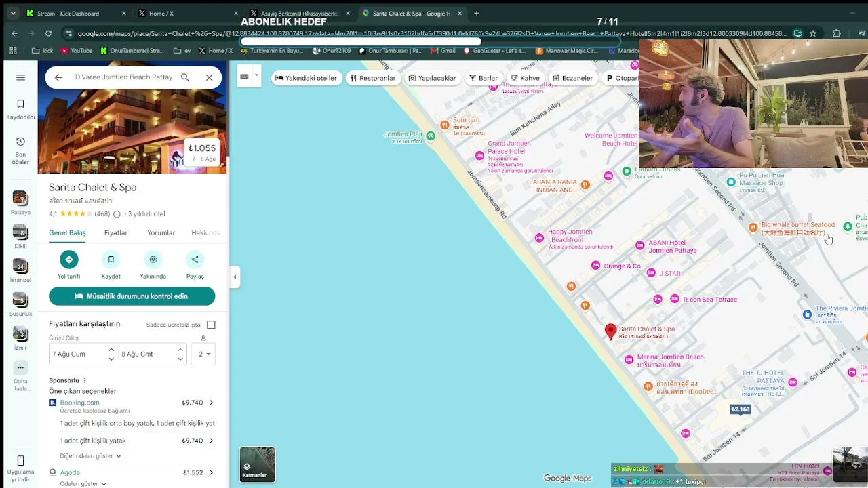
Task: Click Uygulamayı indir phone icon
Action: click(20, 460)
